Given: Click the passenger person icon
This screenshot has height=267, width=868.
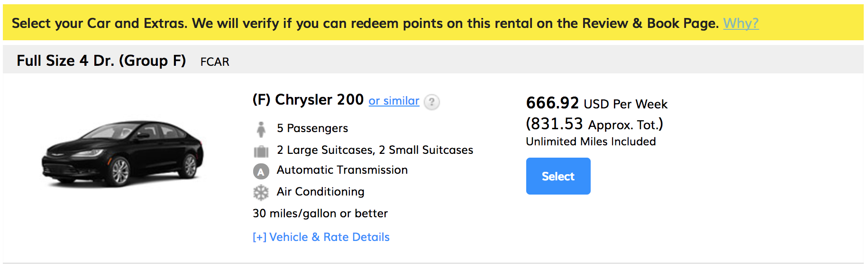Looking at the screenshot, I should (261, 129).
